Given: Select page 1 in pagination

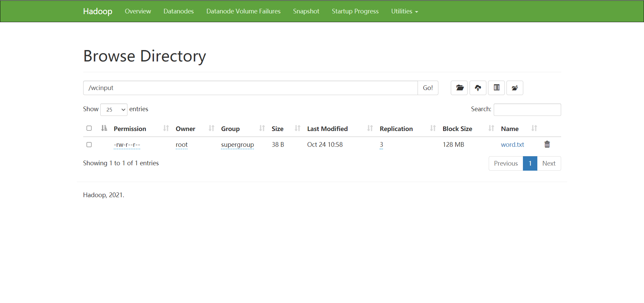Looking at the screenshot, I should (x=530, y=163).
